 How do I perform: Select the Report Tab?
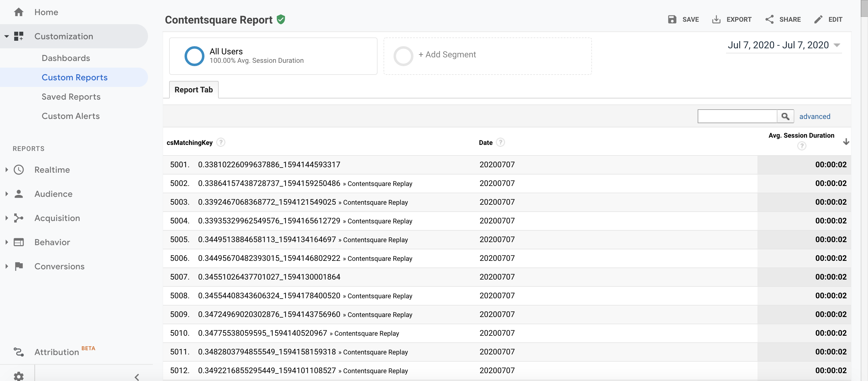[x=194, y=90]
